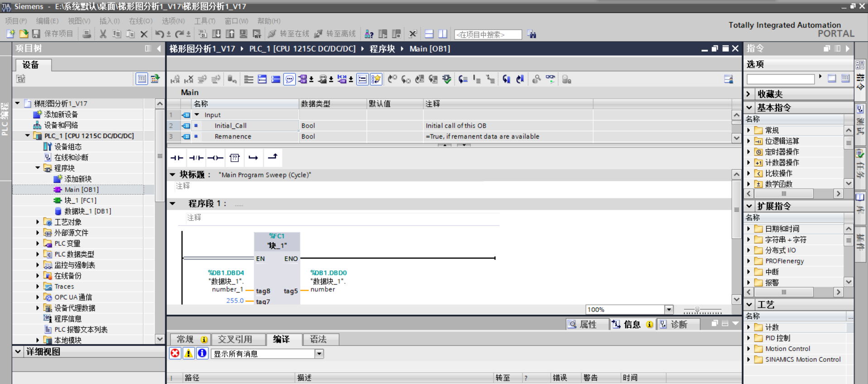
Task: Click the project search field 在项目中搜索
Action: [x=488, y=34]
